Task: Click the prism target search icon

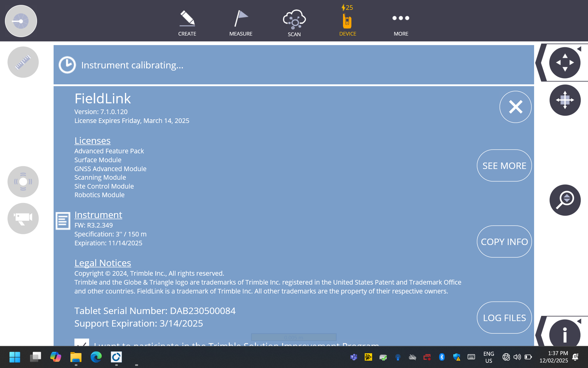Action: (x=23, y=182)
